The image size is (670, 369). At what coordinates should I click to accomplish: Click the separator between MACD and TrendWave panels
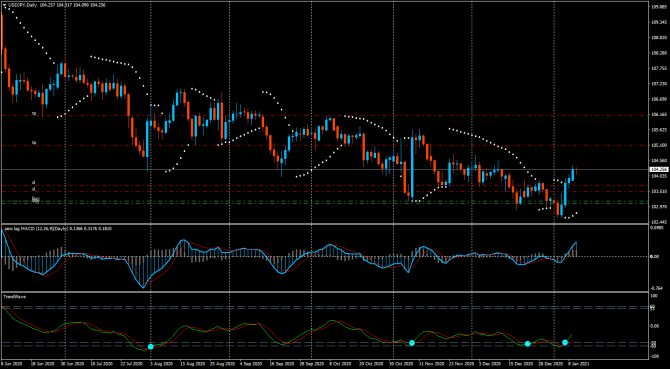click(325, 292)
